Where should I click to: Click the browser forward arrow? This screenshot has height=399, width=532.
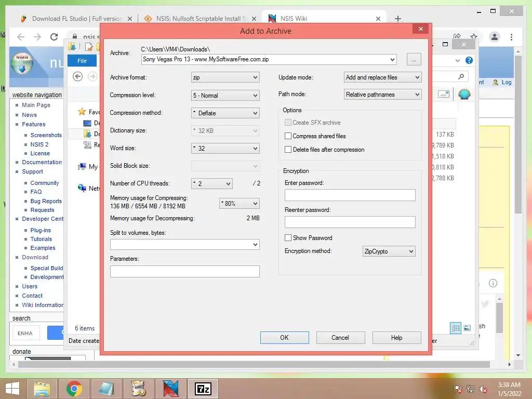point(37,37)
